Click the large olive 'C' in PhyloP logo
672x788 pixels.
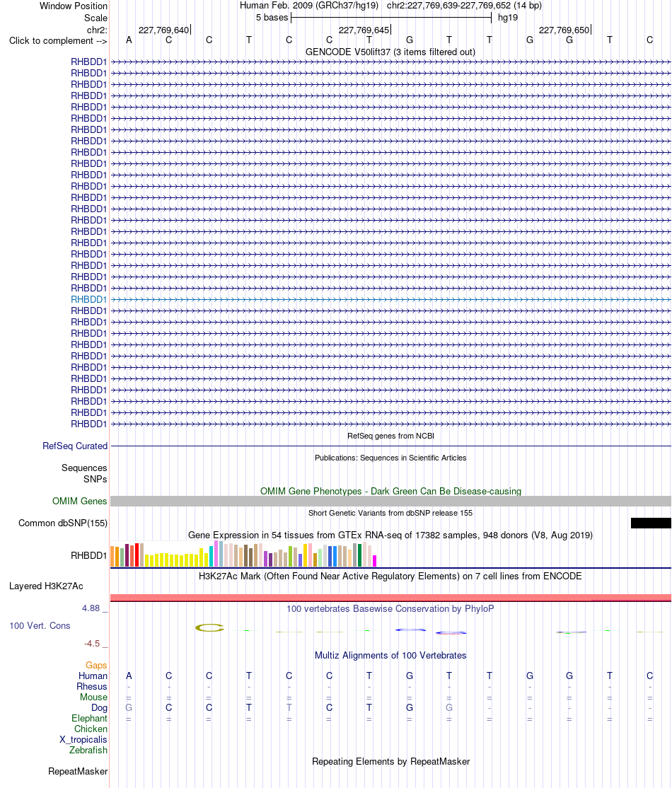(209, 627)
